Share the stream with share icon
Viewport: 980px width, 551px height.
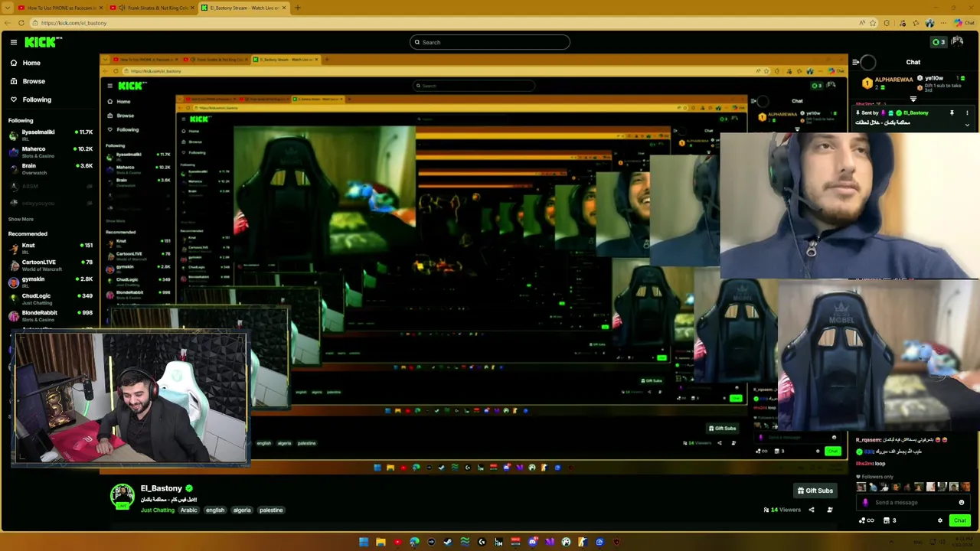(x=812, y=510)
